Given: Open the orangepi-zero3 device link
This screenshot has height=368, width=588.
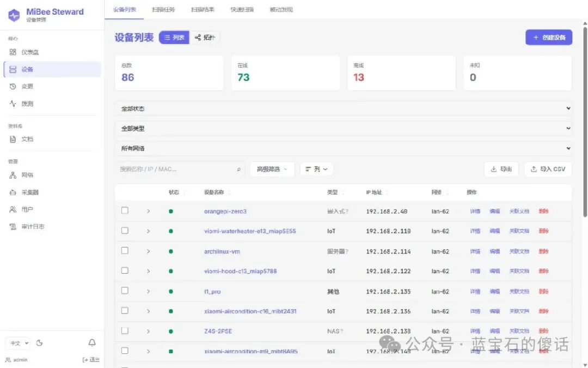Looking at the screenshot, I should pos(225,212).
